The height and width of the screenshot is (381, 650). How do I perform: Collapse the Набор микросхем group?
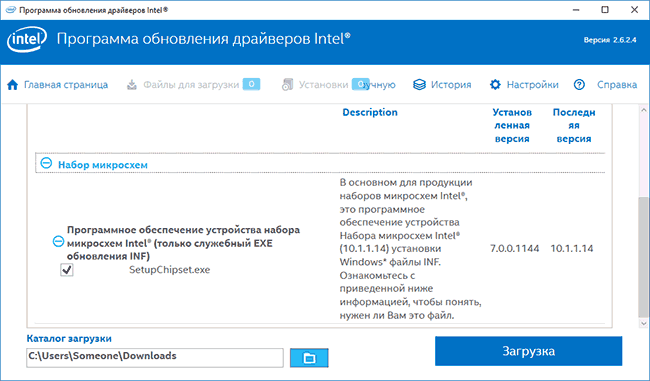46,163
